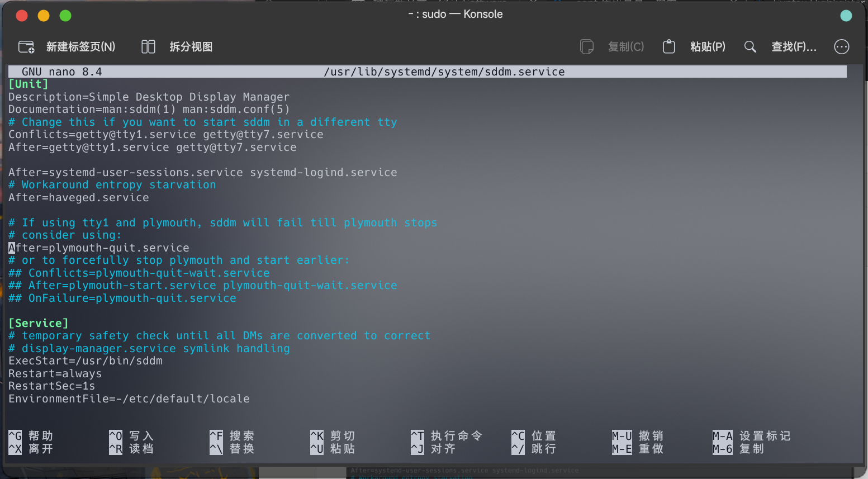The image size is (868, 479).
Task: Click the ^G 帮助 help shortcut
Action: point(31,436)
